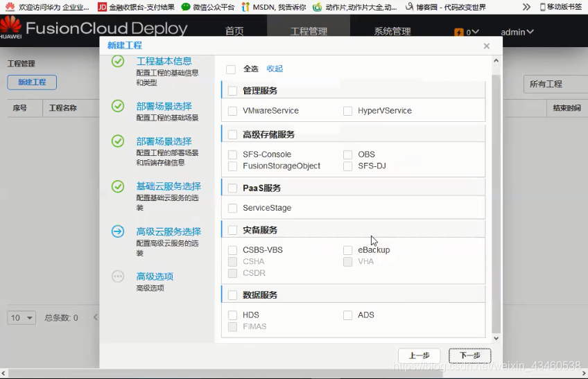Click the 序号 column header
This screenshot has width=588, height=379.
click(19, 108)
